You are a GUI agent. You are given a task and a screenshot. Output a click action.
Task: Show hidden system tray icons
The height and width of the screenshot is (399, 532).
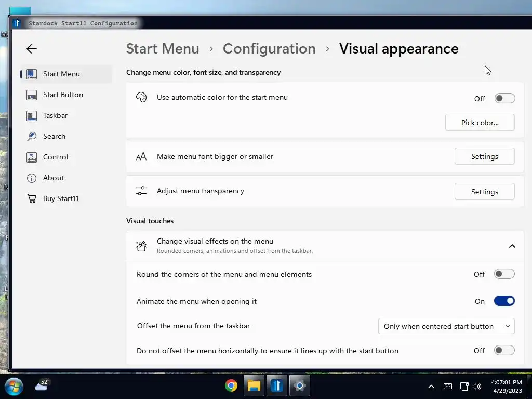431,387
